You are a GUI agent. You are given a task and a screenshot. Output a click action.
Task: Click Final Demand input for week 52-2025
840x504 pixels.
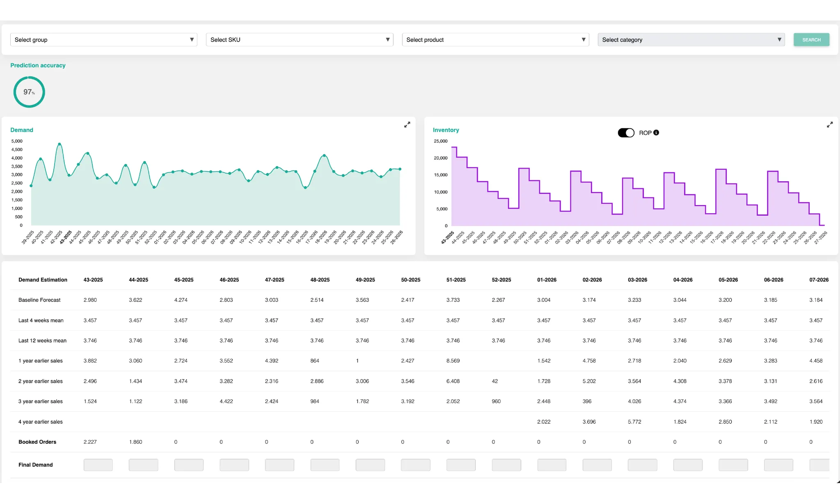point(506,465)
